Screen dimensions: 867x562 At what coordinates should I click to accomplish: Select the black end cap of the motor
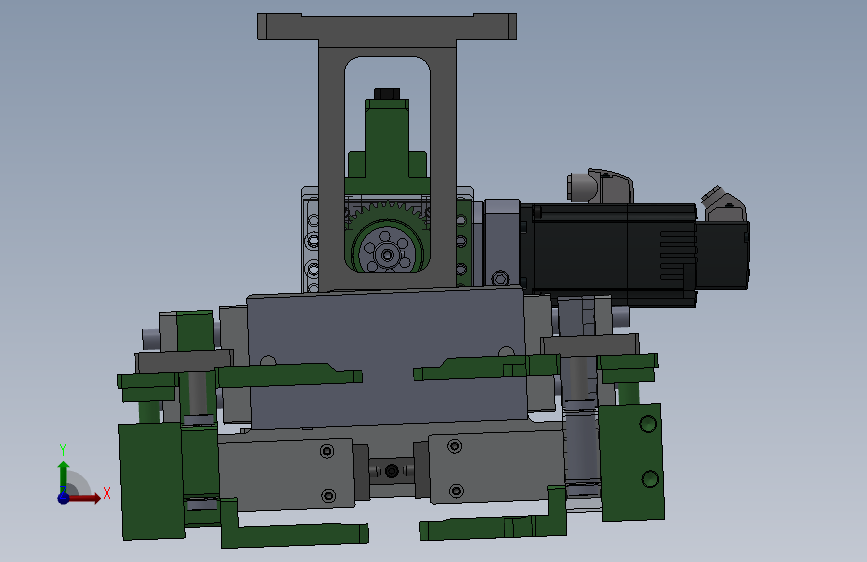(x=722, y=254)
